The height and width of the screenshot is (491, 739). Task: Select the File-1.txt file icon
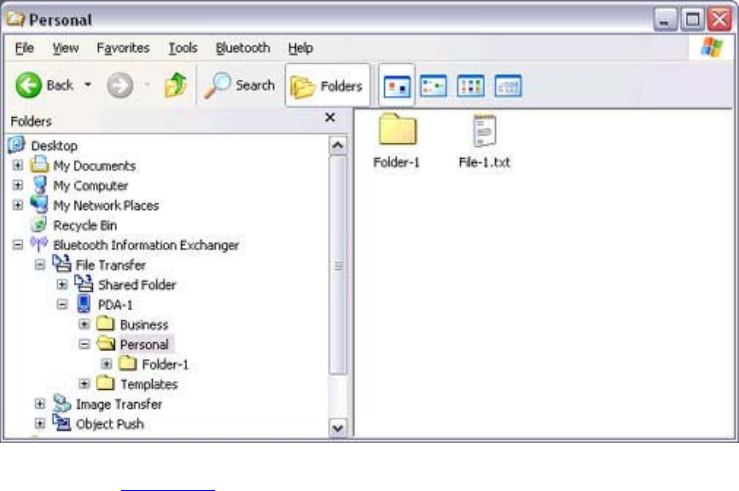484,131
